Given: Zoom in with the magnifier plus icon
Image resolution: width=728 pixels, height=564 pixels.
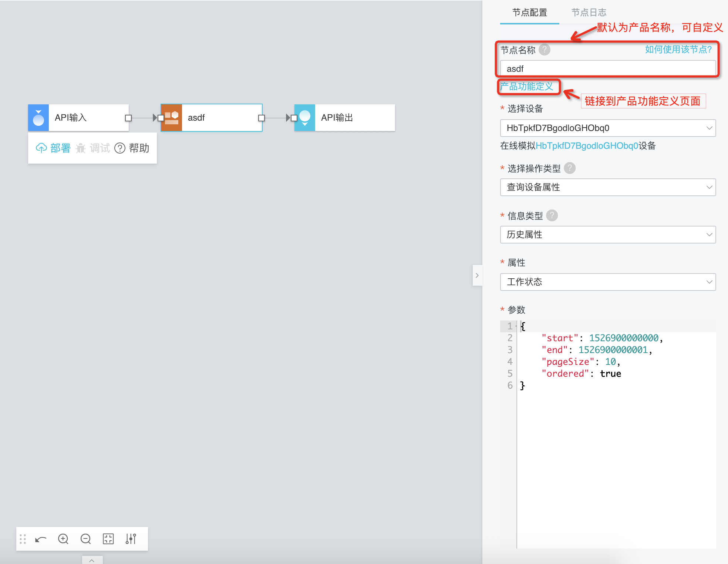Looking at the screenshot, I should (63, 539).
